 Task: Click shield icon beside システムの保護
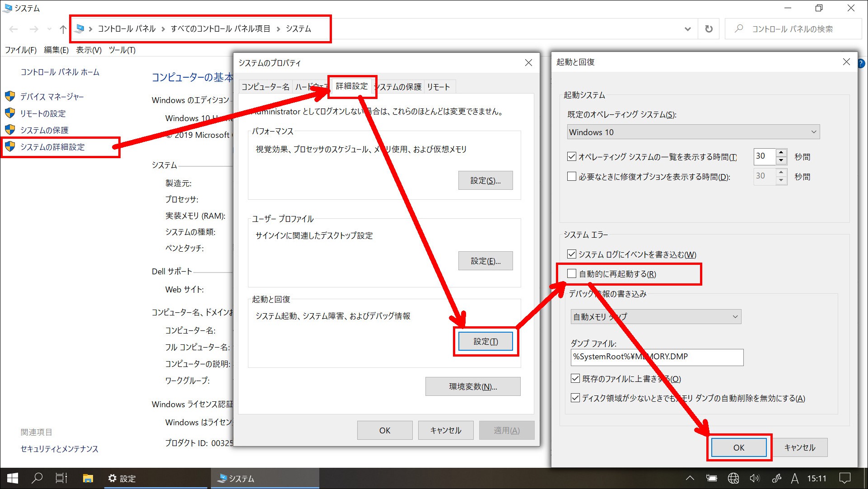pyautogui.click(x=10, y=130)
